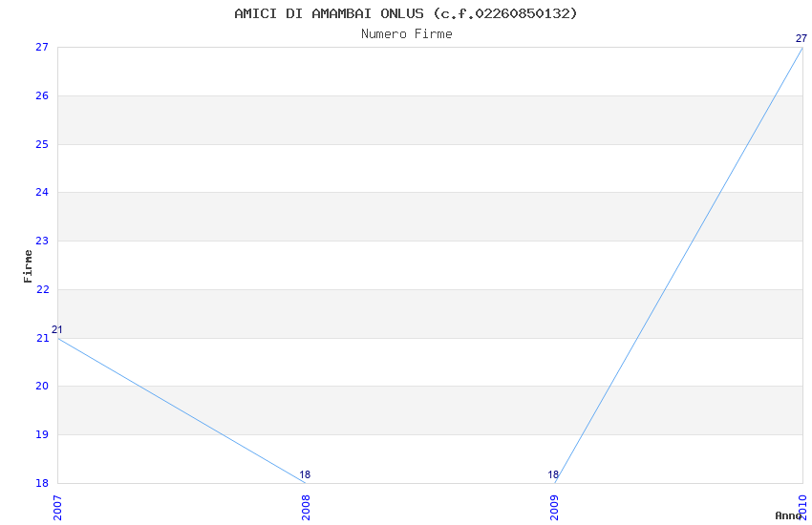Select y-axis tick value 19
The image size is (812, 525).
[x=42, y=434]
